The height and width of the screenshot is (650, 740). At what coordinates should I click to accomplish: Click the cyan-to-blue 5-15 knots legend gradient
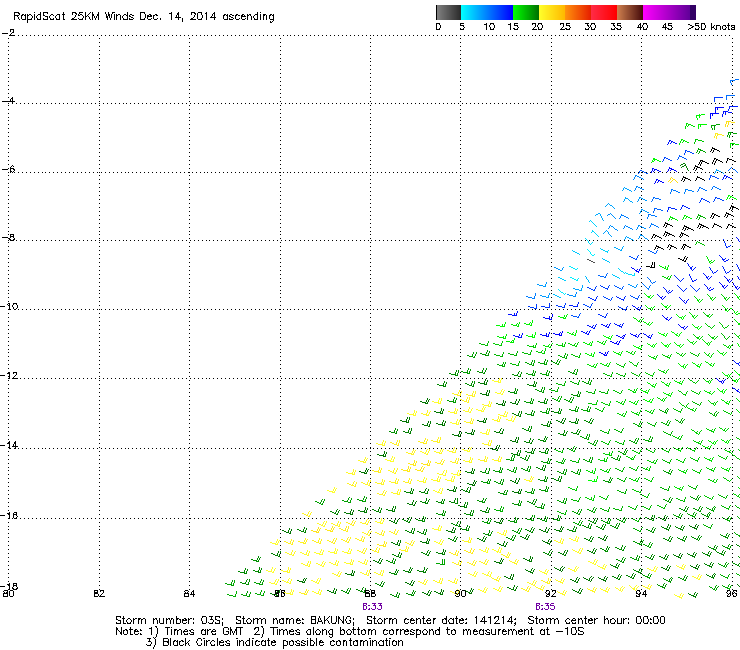click(487, 12)
